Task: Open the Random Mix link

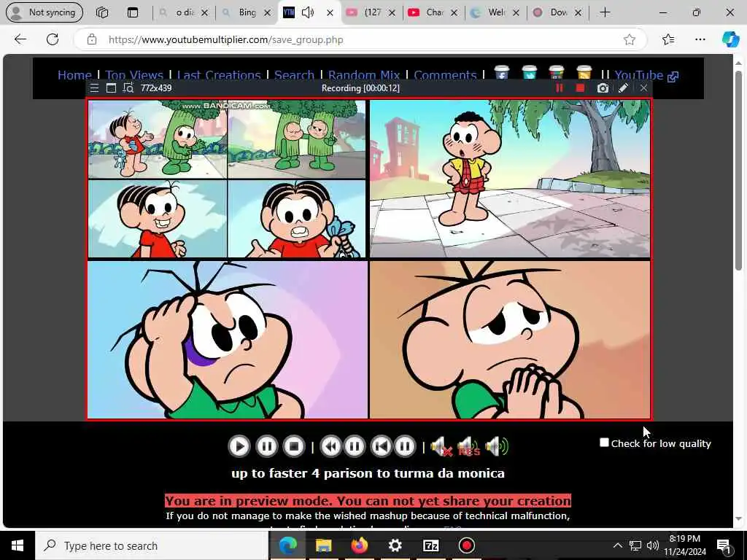Action: point(364,75)
